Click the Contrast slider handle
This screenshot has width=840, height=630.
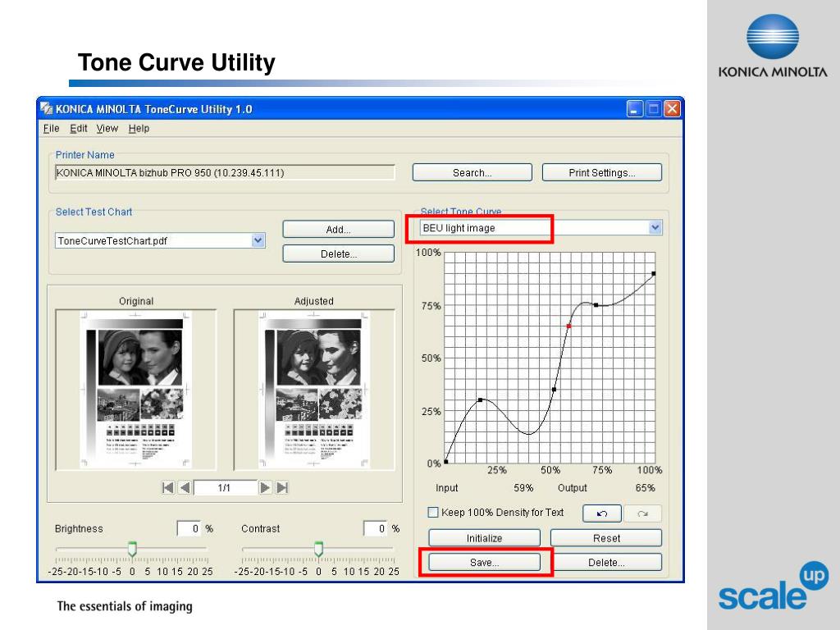coord(318,549)
